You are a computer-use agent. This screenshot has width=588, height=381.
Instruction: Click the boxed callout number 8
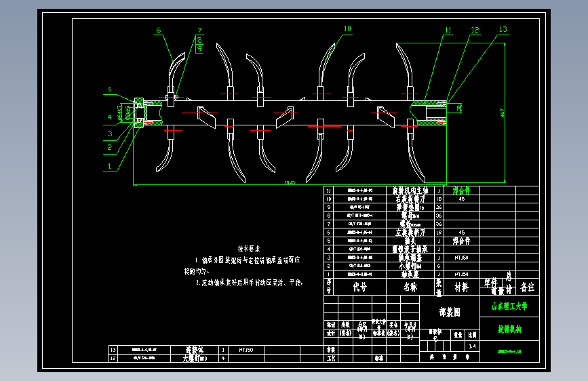tap(199, 40)
